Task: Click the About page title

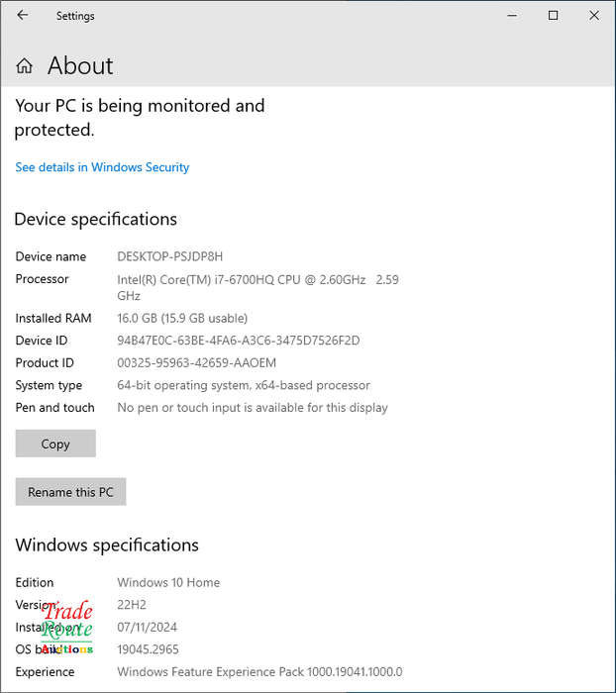Action: (x=80, y=66)
